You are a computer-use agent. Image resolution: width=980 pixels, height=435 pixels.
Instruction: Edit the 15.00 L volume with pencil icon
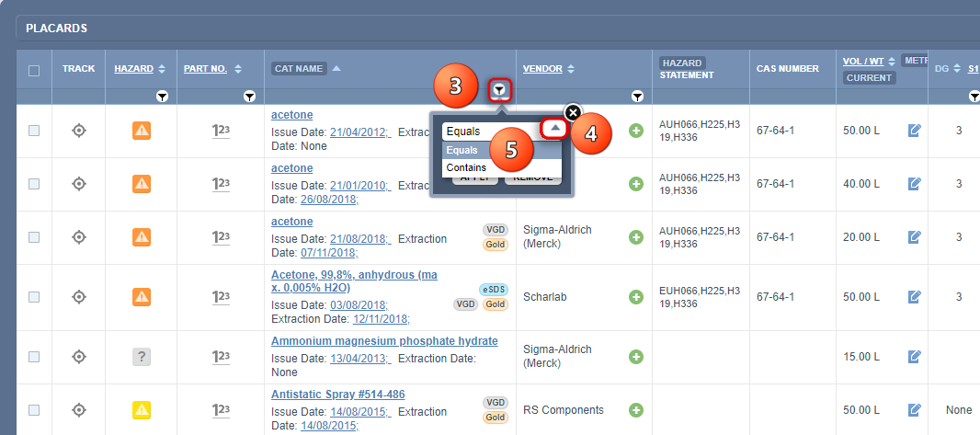coord(915,356)
